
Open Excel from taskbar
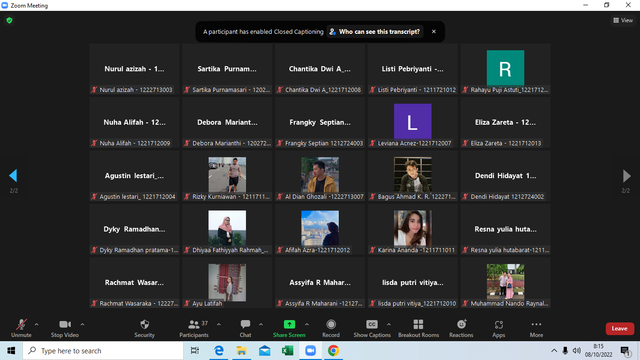(287, 351)
